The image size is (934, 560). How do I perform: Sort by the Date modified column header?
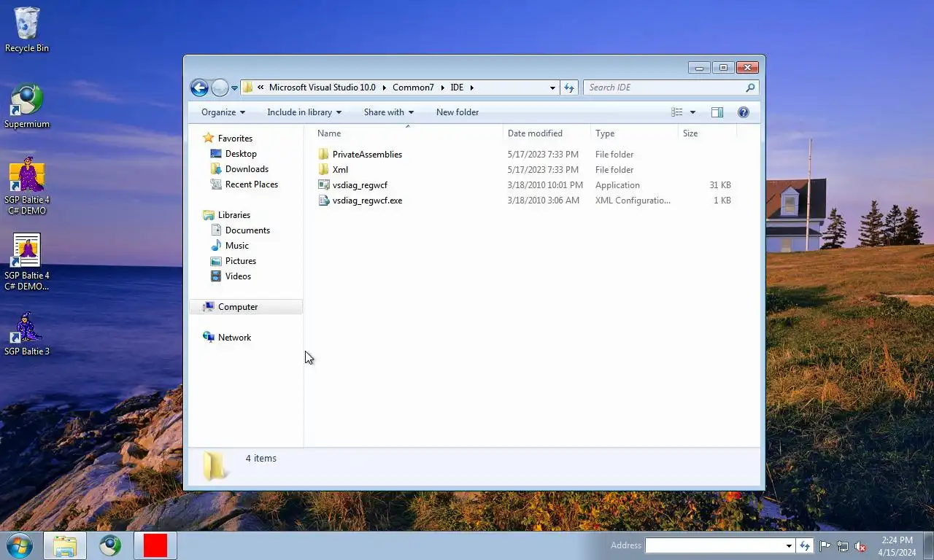coord(547,133)
